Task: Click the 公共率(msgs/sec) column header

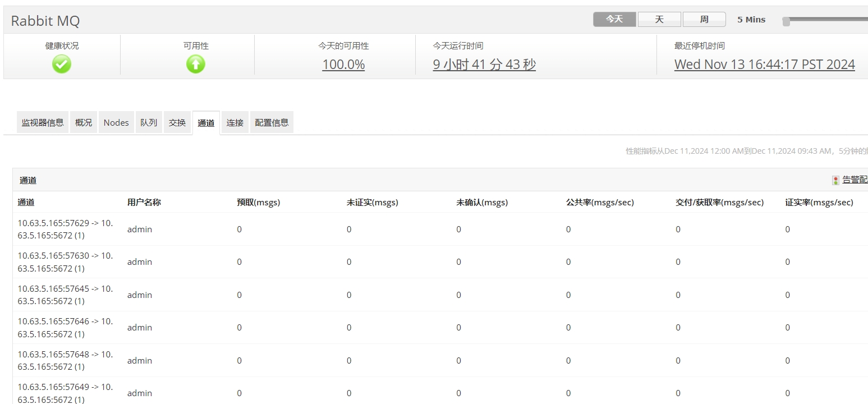Action: (600, 203)
